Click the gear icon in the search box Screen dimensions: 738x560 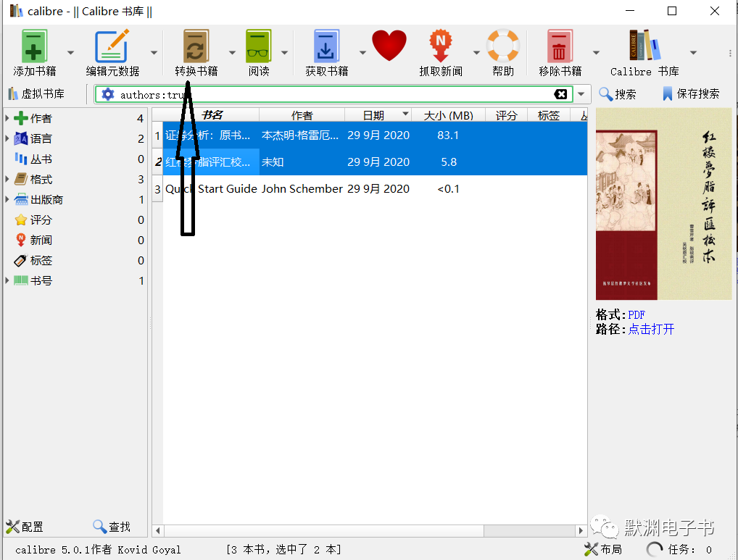pyautogui.click(x=108, y=94)
